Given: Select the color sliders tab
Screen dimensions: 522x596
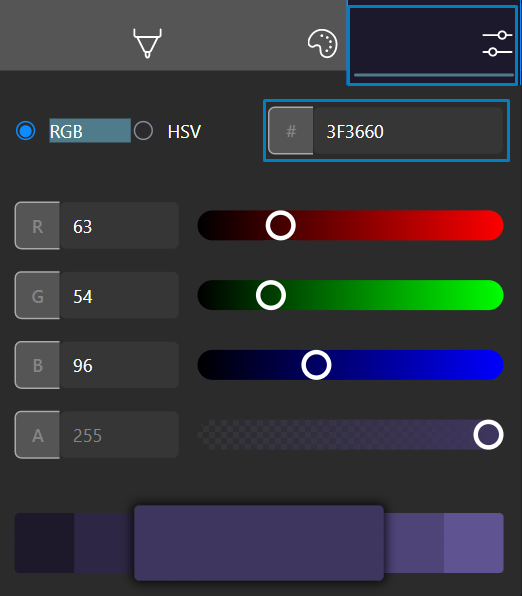Looking at the screenshot, I should [x=433, y=45].
